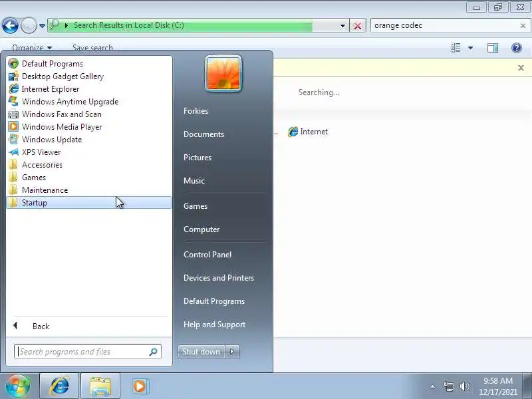
Task: Open Computer from Start menu
Action: pyautogui.click(x=201, y=229)
